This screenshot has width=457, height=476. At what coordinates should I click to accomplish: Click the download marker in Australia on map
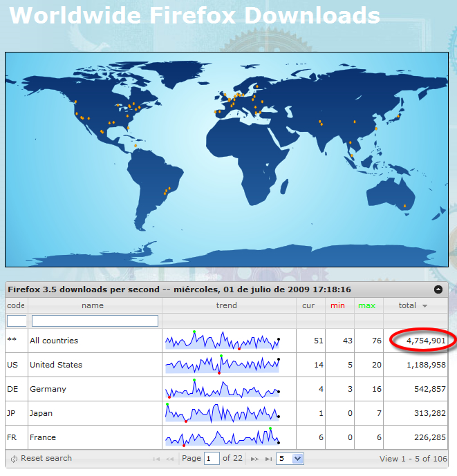404,206
